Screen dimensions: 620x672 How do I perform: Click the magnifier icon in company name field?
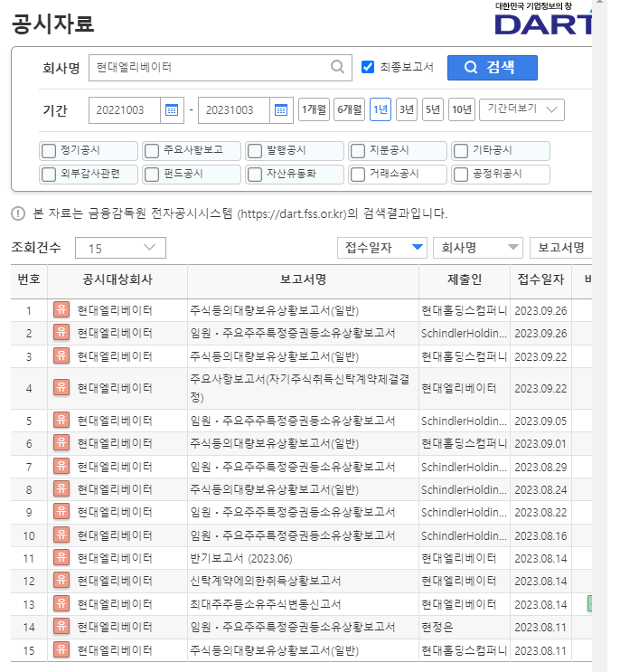[x=337, y=67]
